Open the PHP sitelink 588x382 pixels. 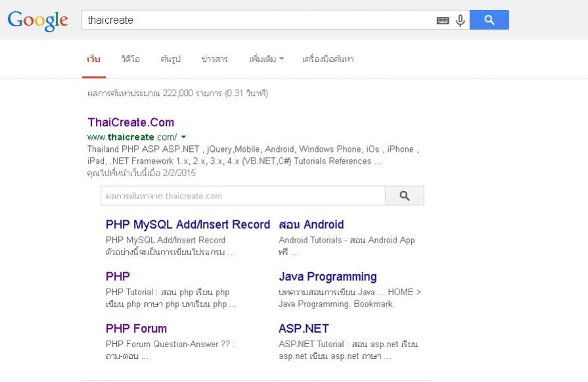(118, 277)
